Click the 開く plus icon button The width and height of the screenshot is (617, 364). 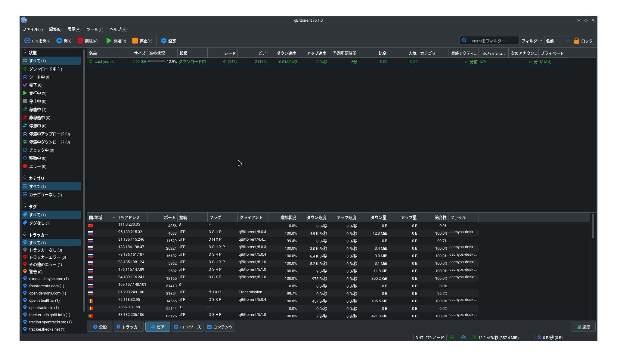coord(64,41)
